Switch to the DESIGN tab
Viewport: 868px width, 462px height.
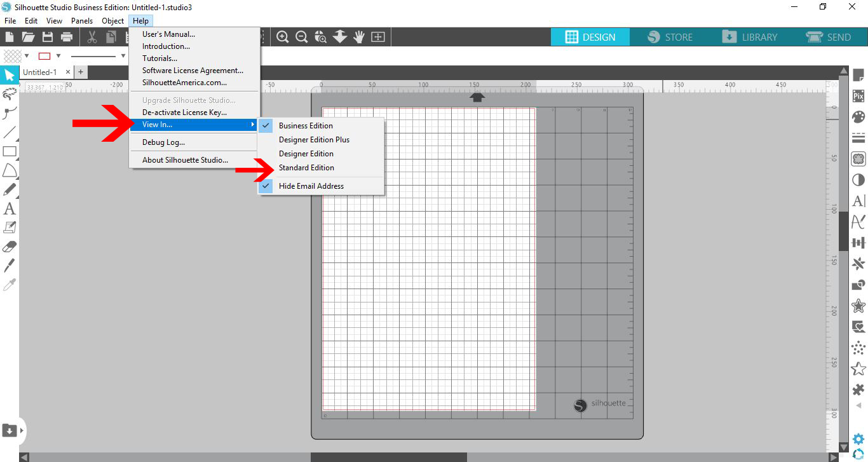coord(590,37)
